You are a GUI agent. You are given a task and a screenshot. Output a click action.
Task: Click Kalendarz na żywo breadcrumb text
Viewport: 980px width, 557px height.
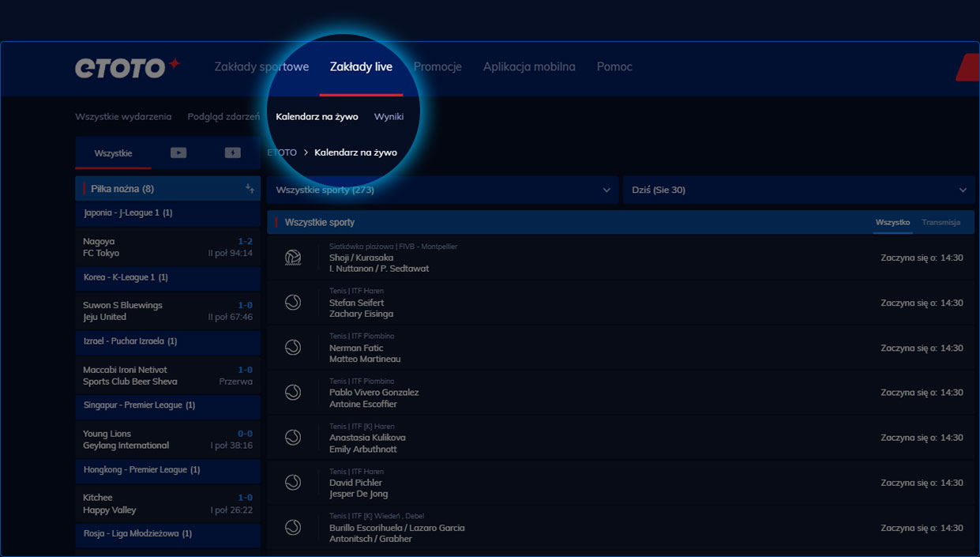point(355,152)
